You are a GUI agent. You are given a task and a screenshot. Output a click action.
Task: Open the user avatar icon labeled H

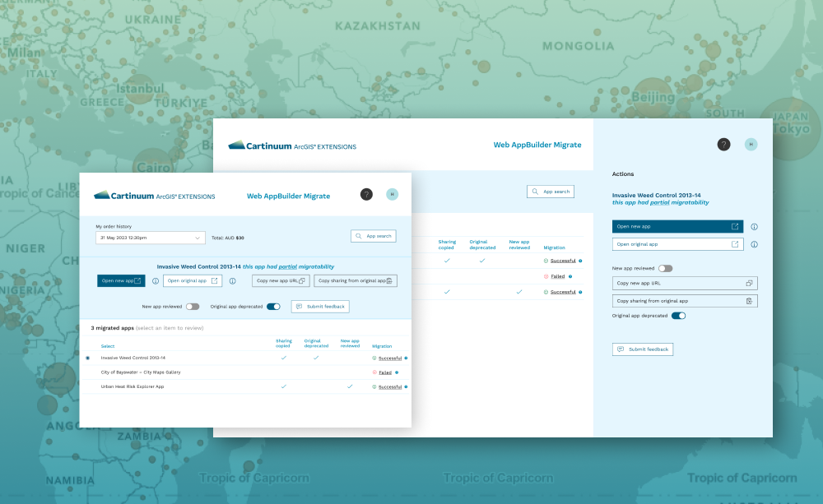pos(391,195)
